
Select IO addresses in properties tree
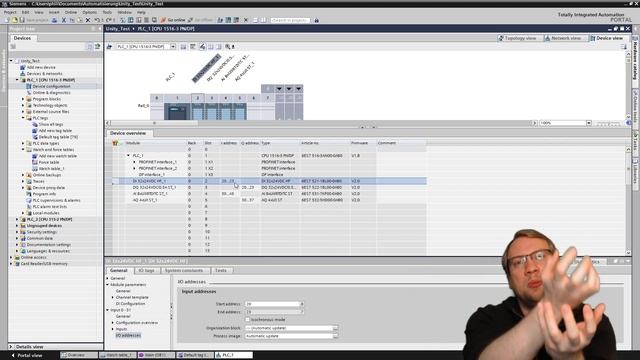tap(128, 336)
